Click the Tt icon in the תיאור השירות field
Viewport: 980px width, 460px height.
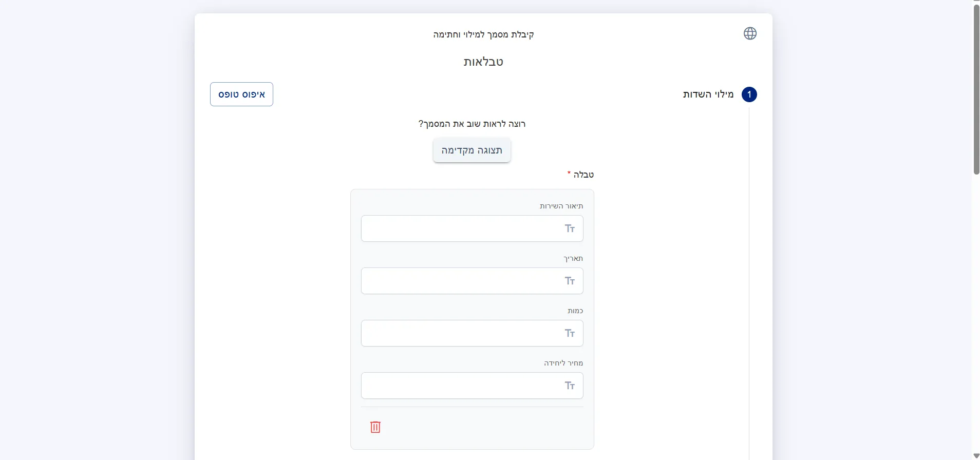(x=570, y=228)
